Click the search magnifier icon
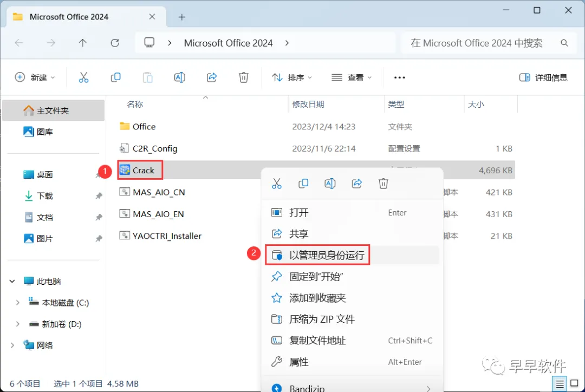Image resolution: width=585 pixels, height=392 pixels. coord(564,43)
